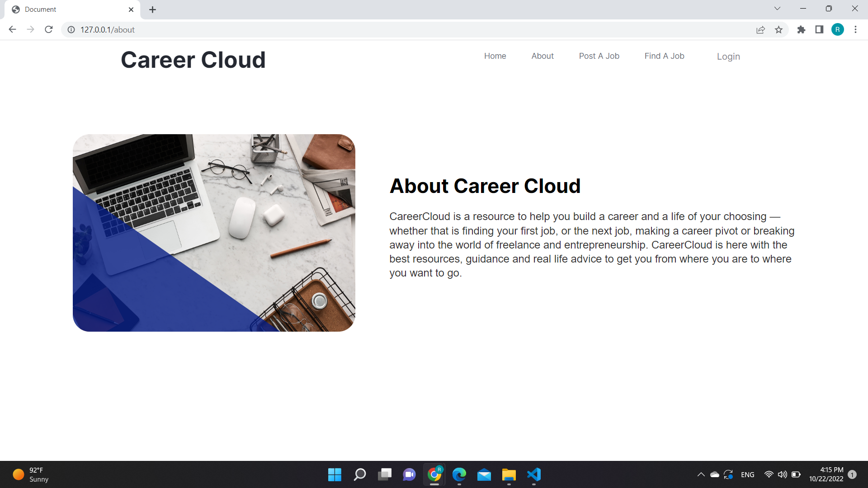Click the Search icon in the taskbar

(x=359, y=474)
